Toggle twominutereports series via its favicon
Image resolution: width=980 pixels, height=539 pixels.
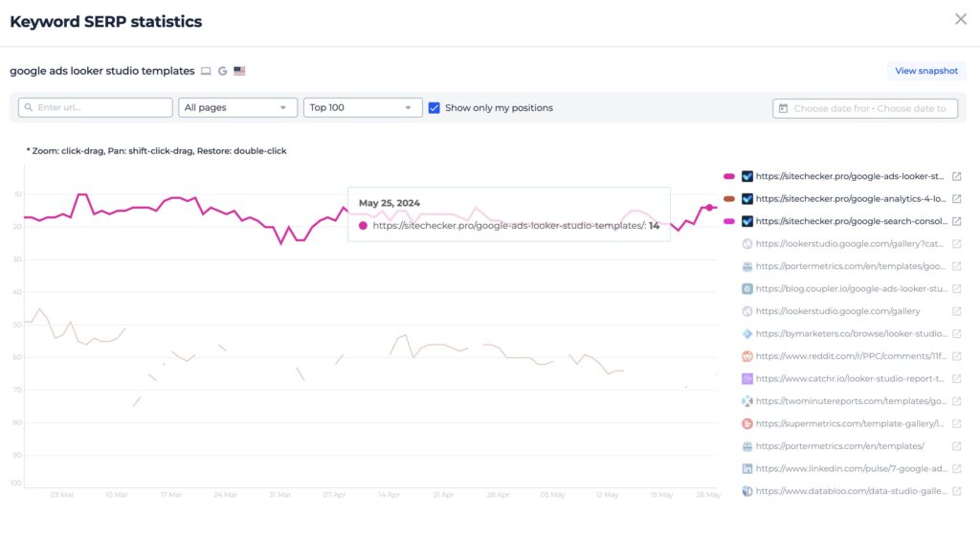(746, 401)
